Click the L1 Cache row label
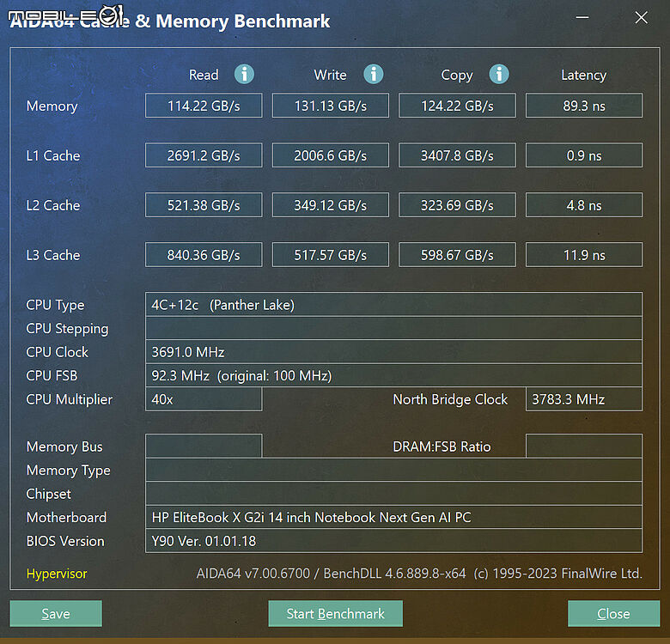The image size is (670, 644). pos(53,155)
